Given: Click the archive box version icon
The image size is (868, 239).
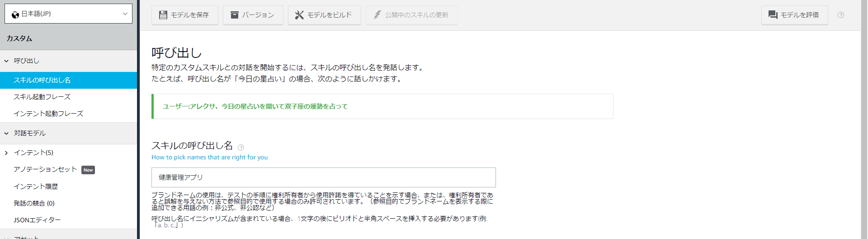Looking at the screenshot, I should tap(234, 15).
